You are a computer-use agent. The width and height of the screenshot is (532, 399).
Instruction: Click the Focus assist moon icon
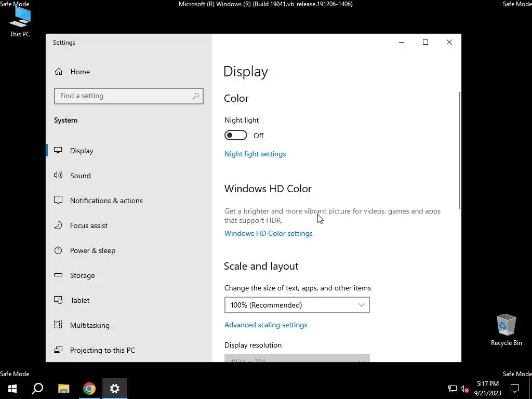click(58, 225)
